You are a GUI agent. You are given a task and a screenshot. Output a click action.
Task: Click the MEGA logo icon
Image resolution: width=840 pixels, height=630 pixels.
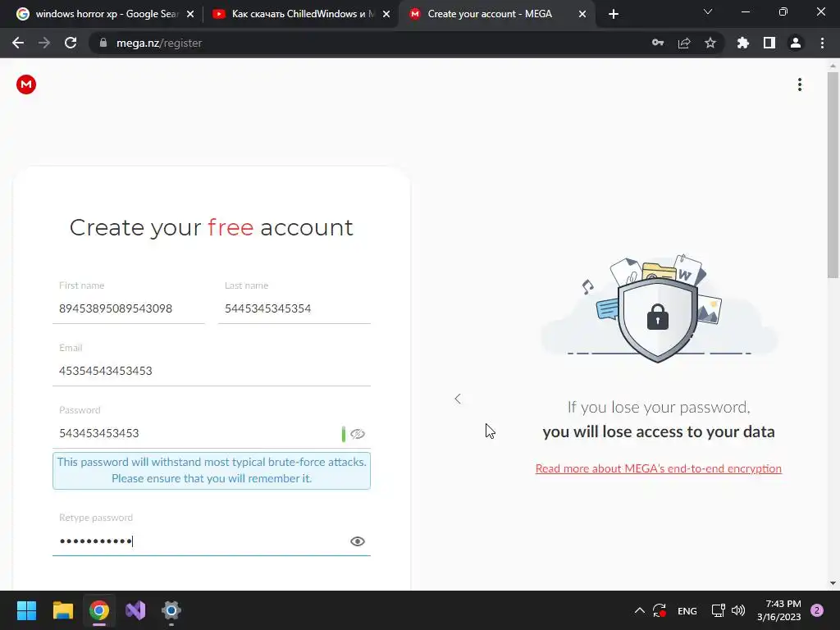(x=26, y=84)
